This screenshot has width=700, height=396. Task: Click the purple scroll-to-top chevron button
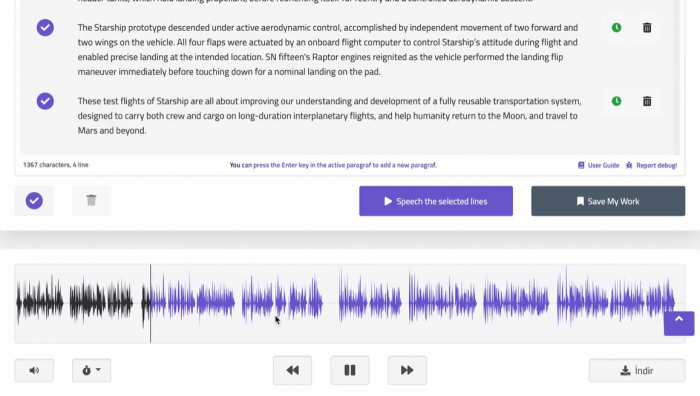679,323
